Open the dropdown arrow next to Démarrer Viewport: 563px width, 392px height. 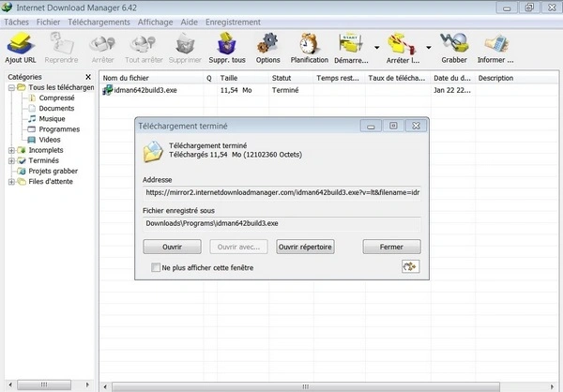point(376,46)
